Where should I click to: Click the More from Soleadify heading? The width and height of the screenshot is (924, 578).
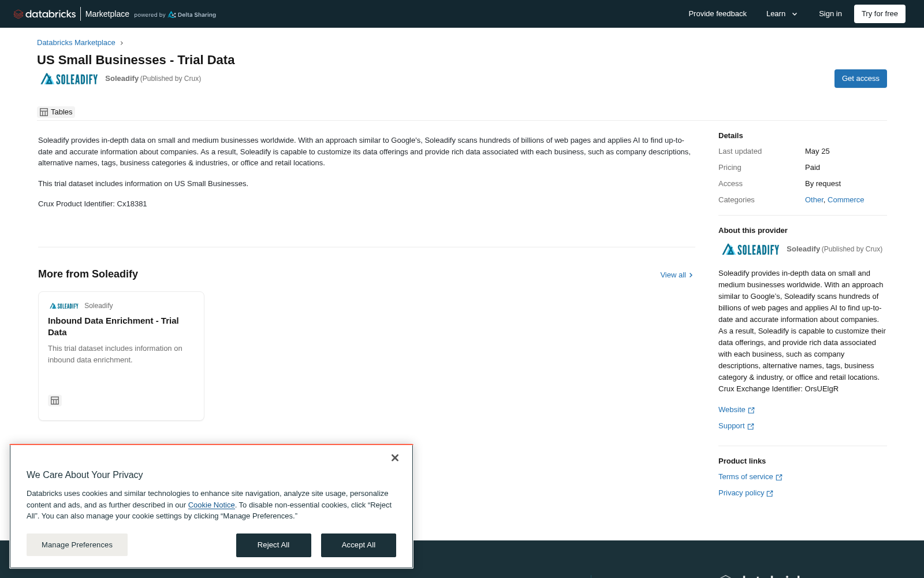88,274
